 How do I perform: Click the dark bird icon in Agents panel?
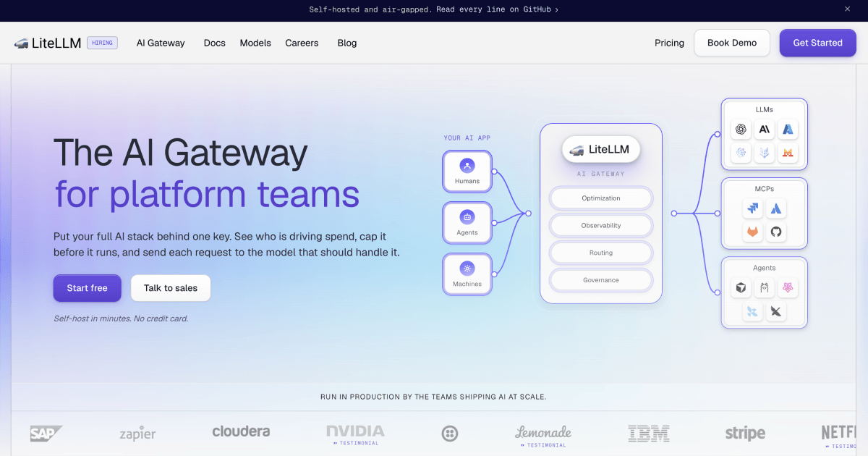click(776, 311)
